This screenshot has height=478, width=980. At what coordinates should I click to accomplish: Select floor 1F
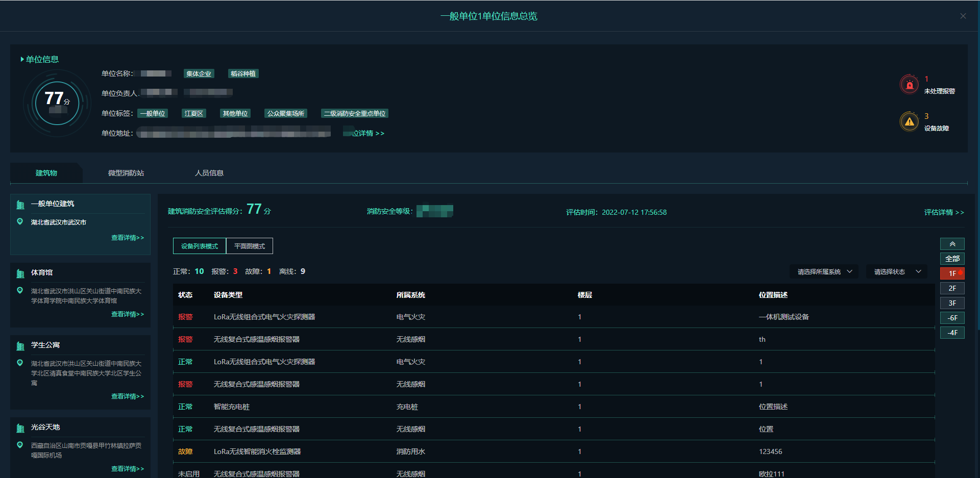(952, 273)
